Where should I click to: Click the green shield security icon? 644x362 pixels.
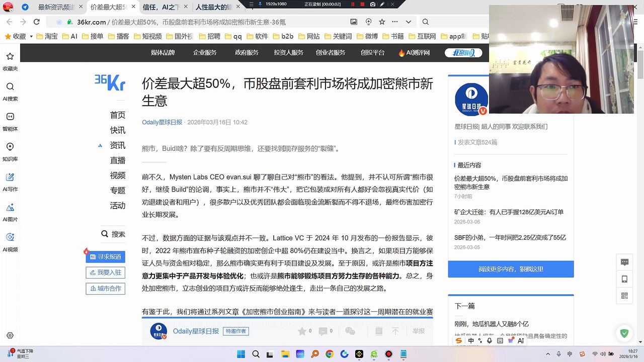pyautogui.click(x=624, y=333)
